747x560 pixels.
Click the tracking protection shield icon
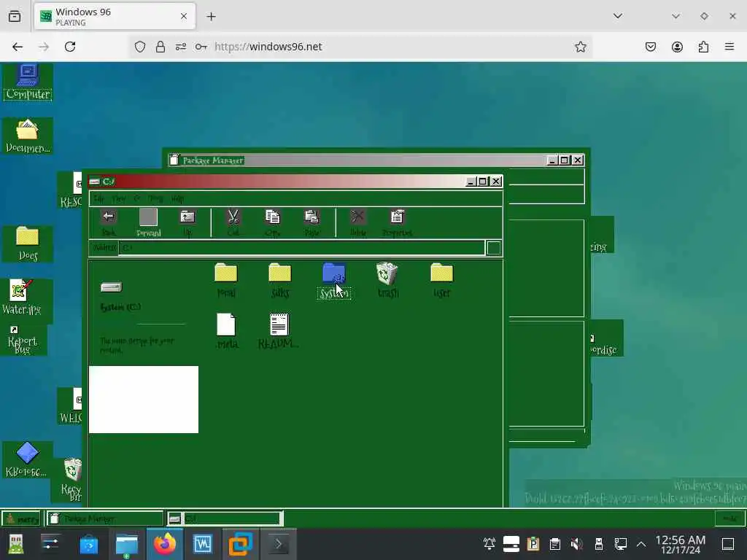pyautogui.click(x=139, y=47)
